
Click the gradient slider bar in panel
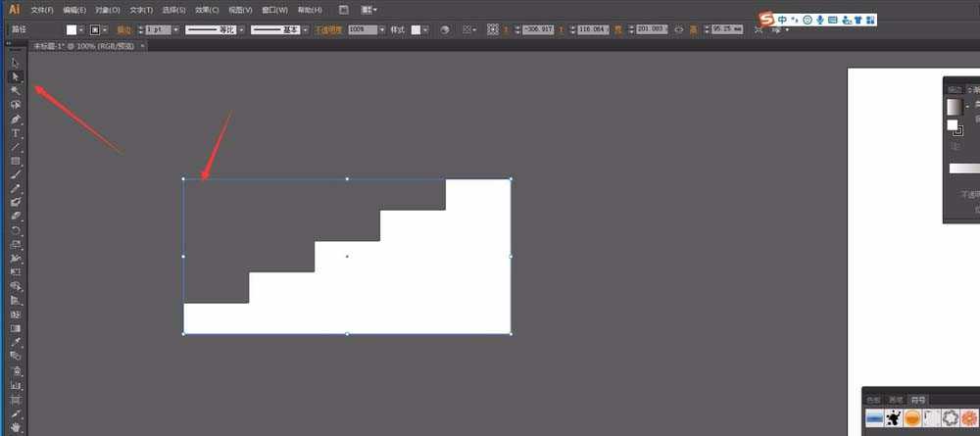click(x=964, y=168)
